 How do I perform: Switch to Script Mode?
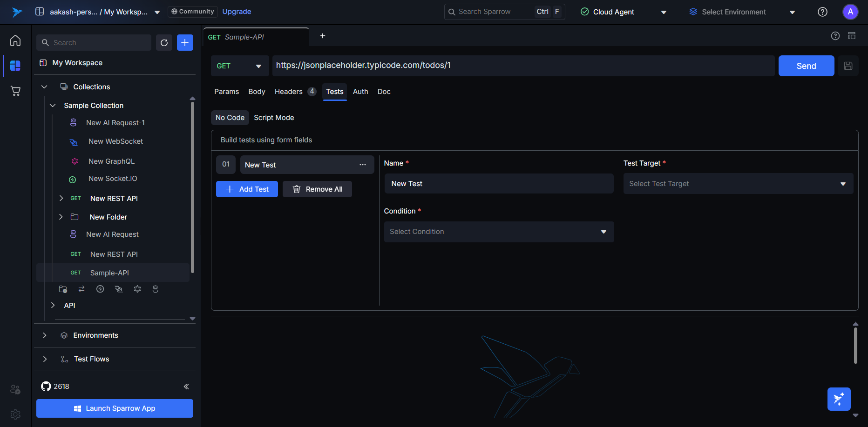(274, 118)
